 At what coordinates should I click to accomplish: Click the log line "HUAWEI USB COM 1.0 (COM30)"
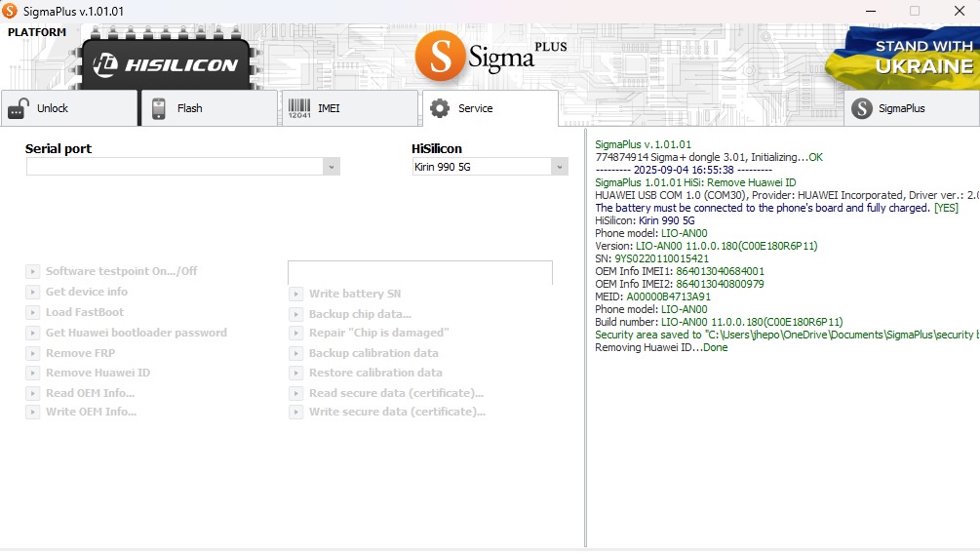pyautogui.click(x=787, y=195)
